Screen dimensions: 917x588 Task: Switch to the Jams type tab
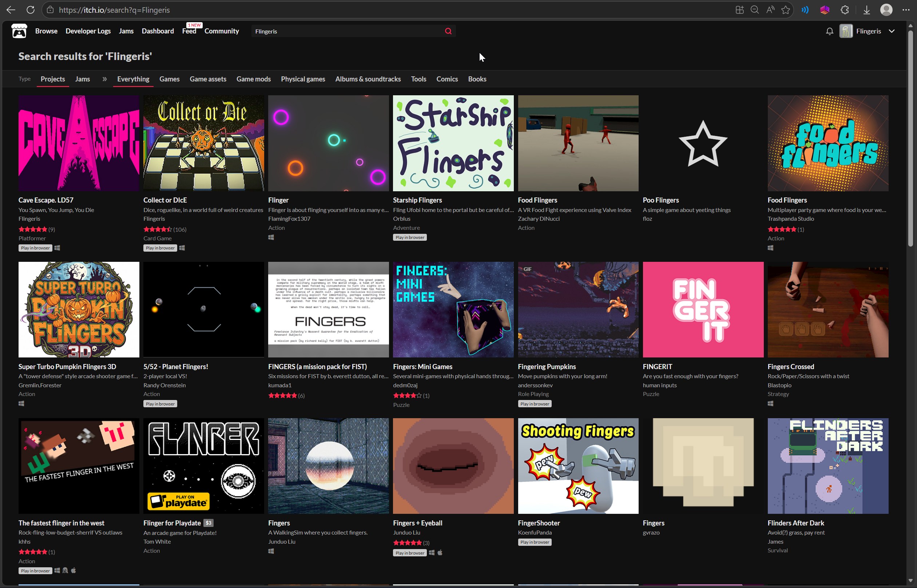[x=83, y=79]
